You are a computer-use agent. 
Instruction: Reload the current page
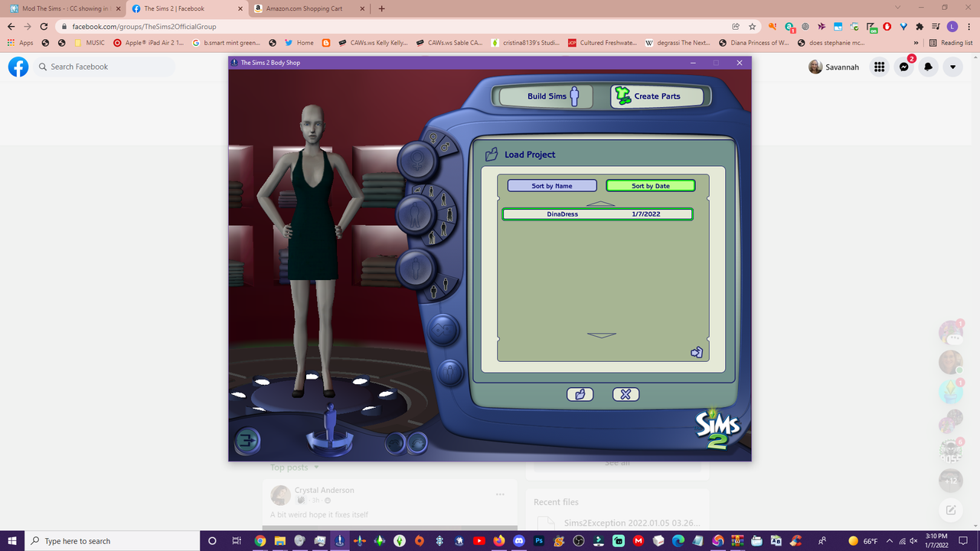coord(44,26)
